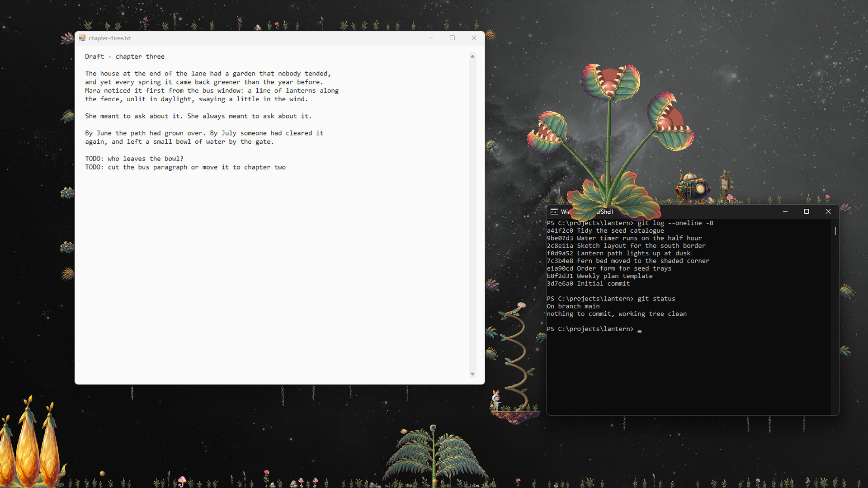Minimize the PowerShell window
The width and height of the screenshot is (868, 488).
coord(785,211)
